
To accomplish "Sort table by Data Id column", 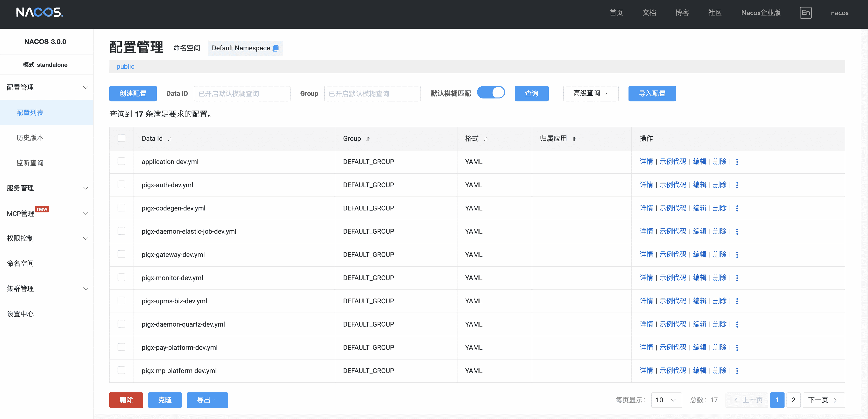I will 170,139.
